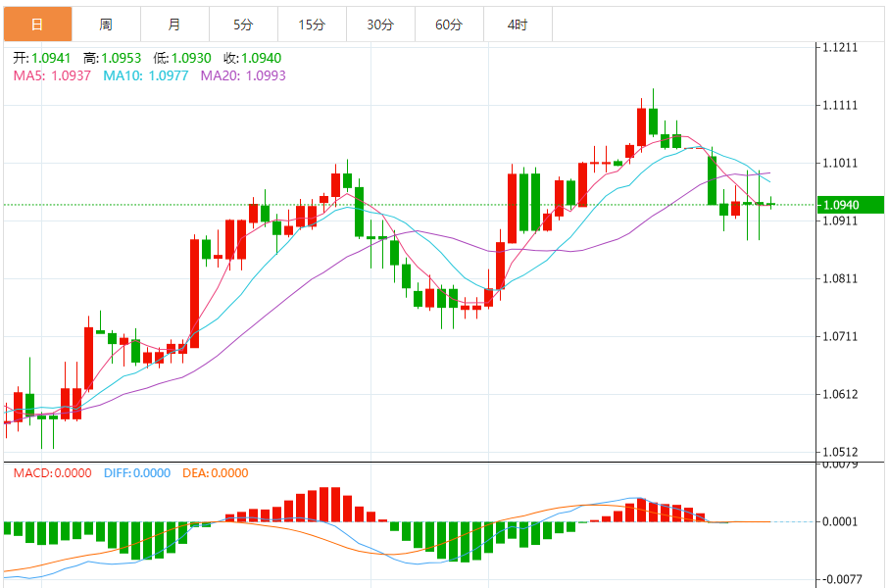
Task: Click the open price 开:1.0941
Action: tap(42, 58)
